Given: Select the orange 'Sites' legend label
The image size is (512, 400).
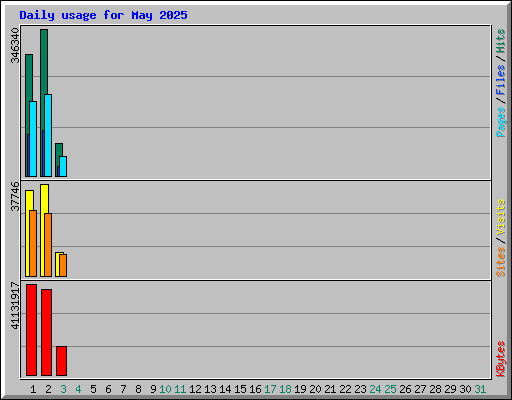Looking at the screenshot, I should pos(501,262).
